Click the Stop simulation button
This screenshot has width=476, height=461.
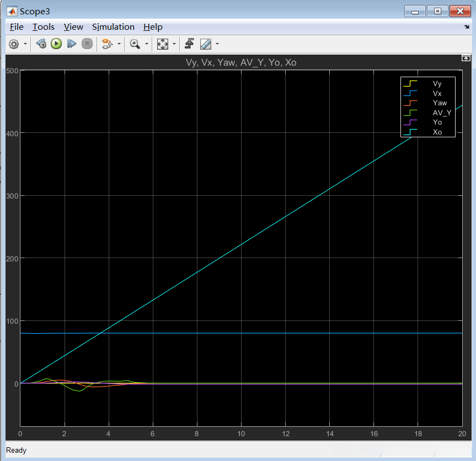point(87,44)
